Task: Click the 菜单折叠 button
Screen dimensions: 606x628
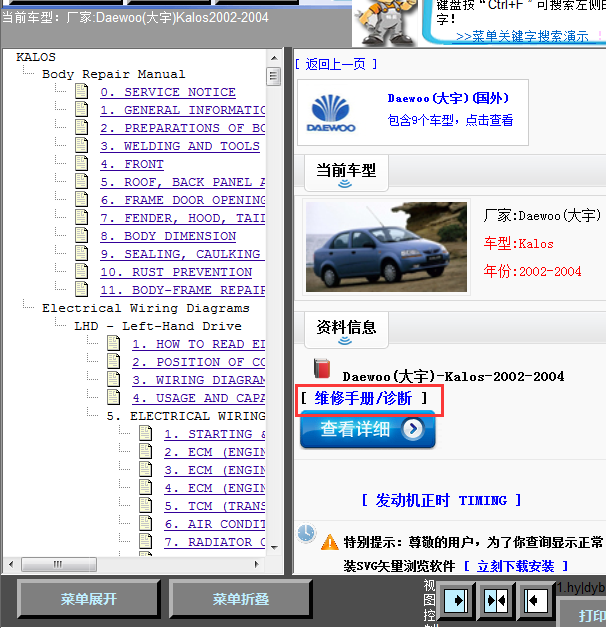Action: tap(241, 599)
